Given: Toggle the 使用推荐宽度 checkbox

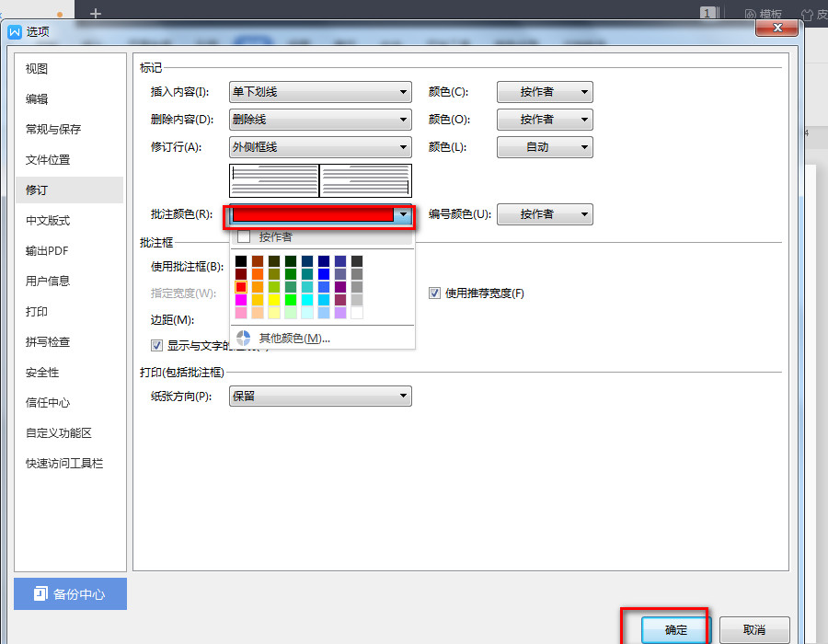Looking at the screenshot, I should coord(434,293).
